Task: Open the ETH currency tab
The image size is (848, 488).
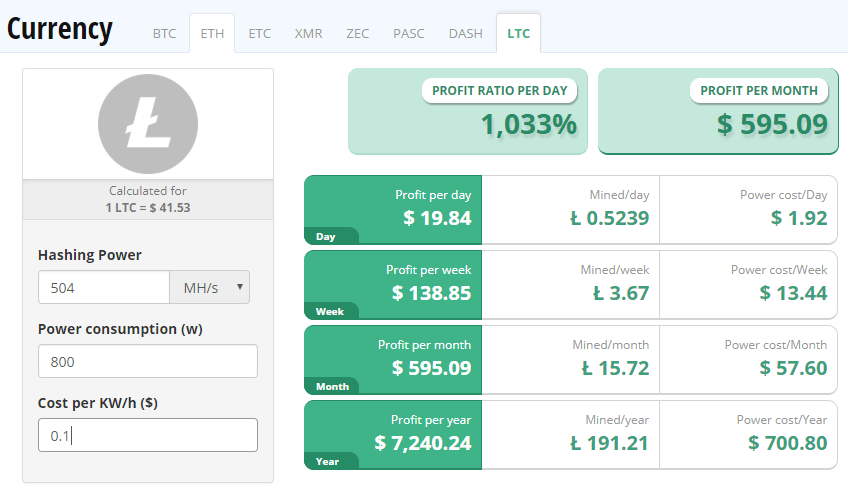Action: coord(212,34)
